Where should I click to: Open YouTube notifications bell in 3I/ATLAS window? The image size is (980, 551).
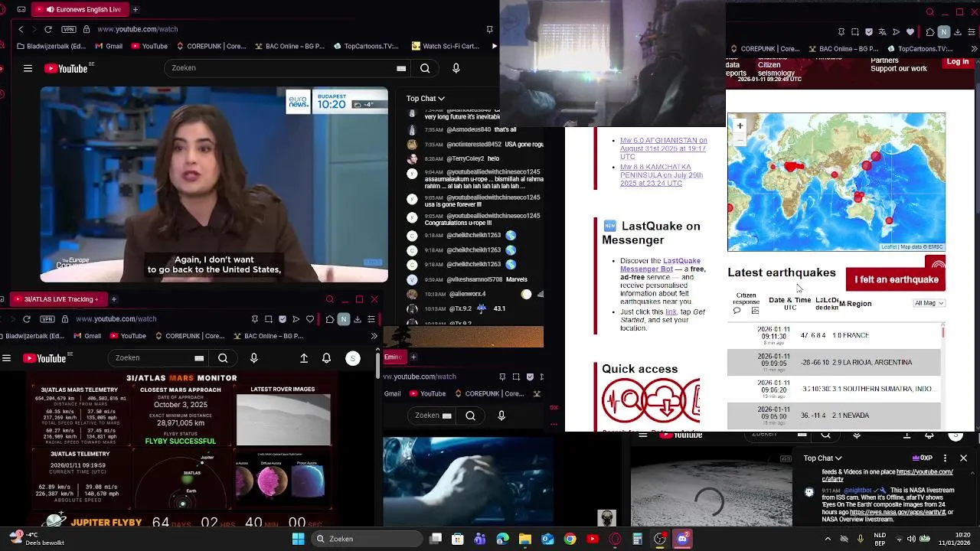(326, 358)
